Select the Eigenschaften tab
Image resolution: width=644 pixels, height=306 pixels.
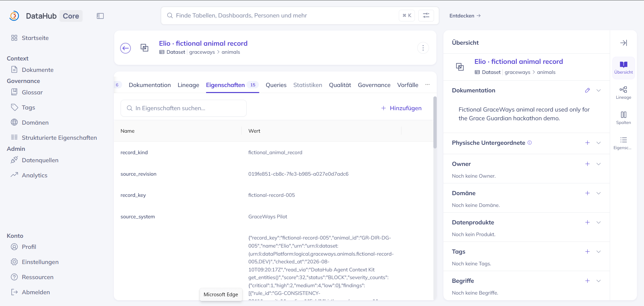pos(232,85)
